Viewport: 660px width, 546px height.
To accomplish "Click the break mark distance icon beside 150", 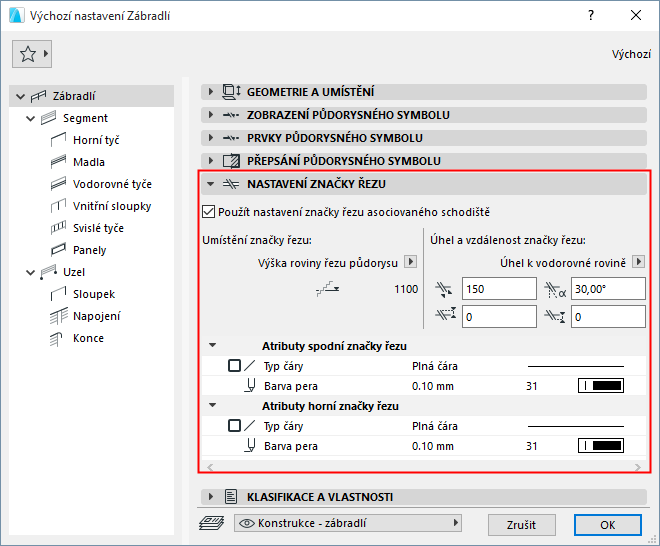I will pyautogui.click(x=444, y=289).
